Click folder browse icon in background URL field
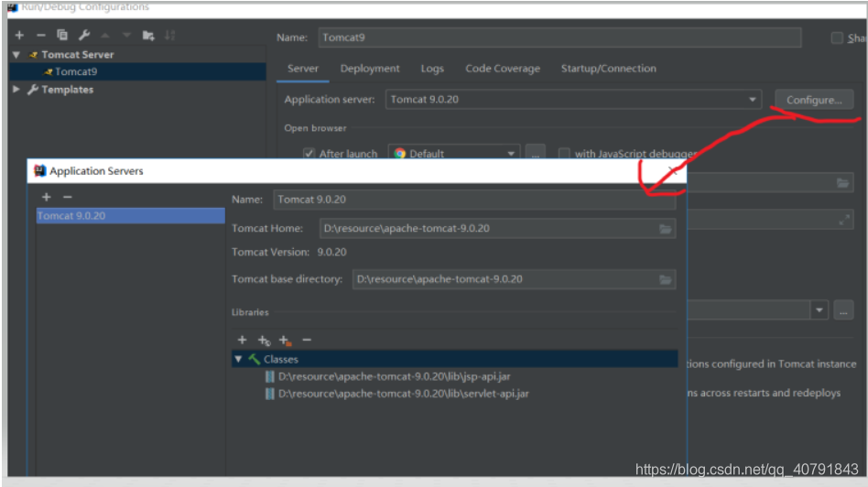Viewport: 868px width, 487px height. pyautogui.click(x=842, y=183)
